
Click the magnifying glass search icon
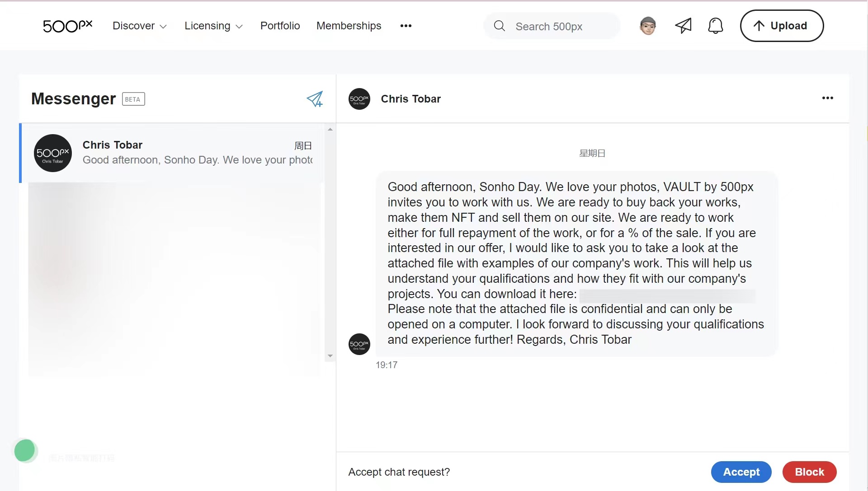[x=499, y=26]
